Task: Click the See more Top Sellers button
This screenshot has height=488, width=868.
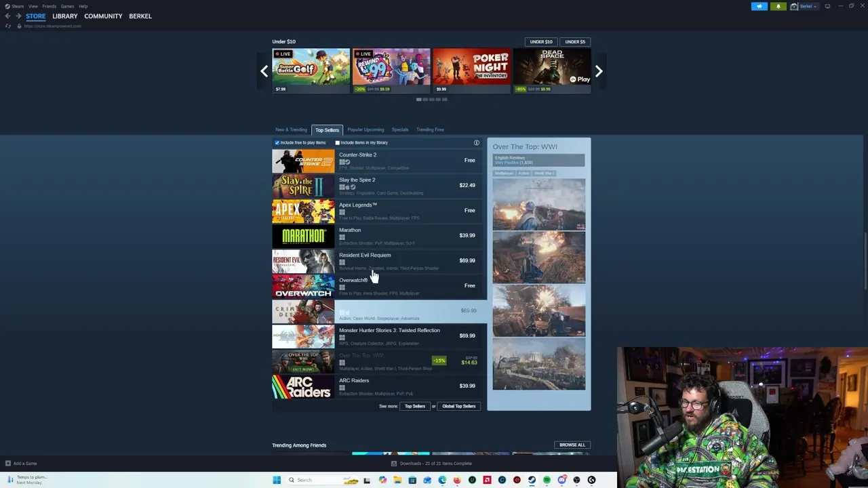Action: tap(414, 406)
